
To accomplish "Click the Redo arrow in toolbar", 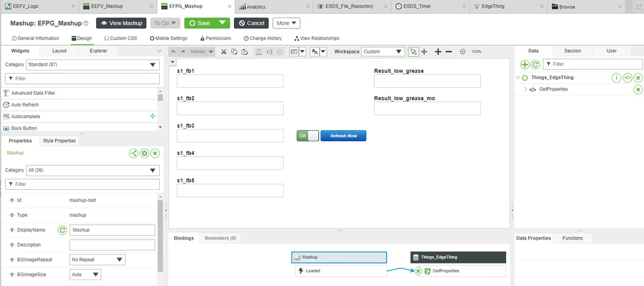I will pos(184,52).
